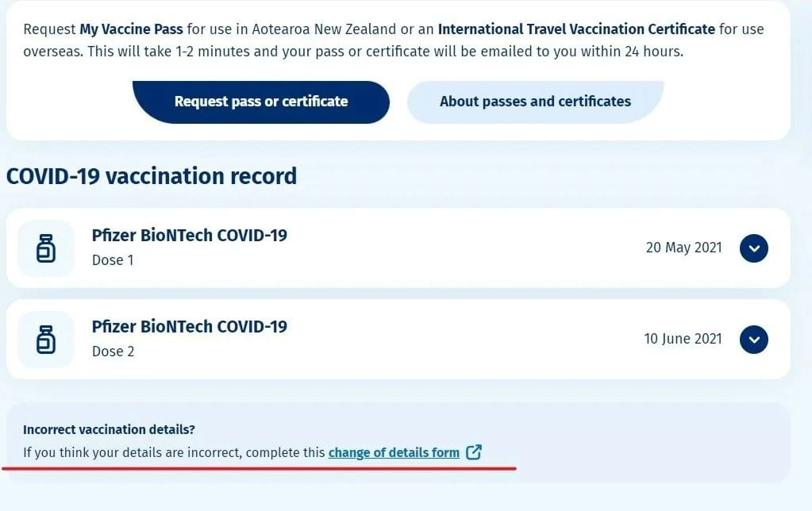Select the Pfizer BioNTech title above Dose 1
812x511 pixels.
tap(189, 235)
